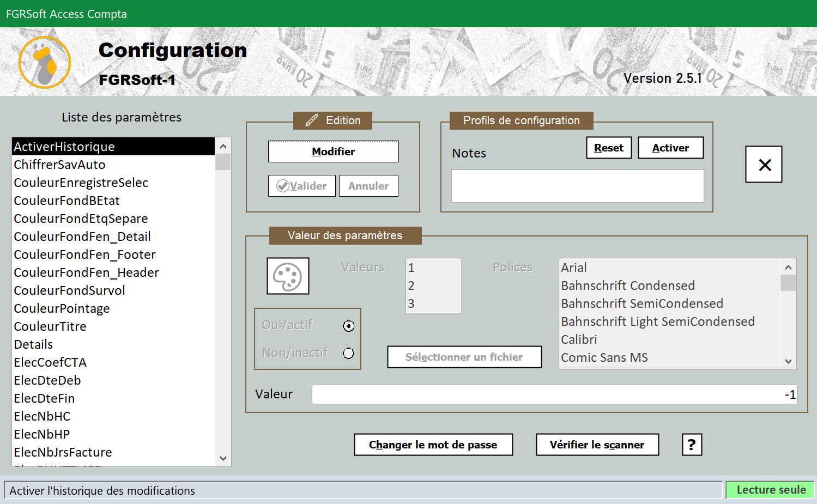Select ActiverHistorique in the parameters list
The image size is (817, 504).
[x=113, y=147]
